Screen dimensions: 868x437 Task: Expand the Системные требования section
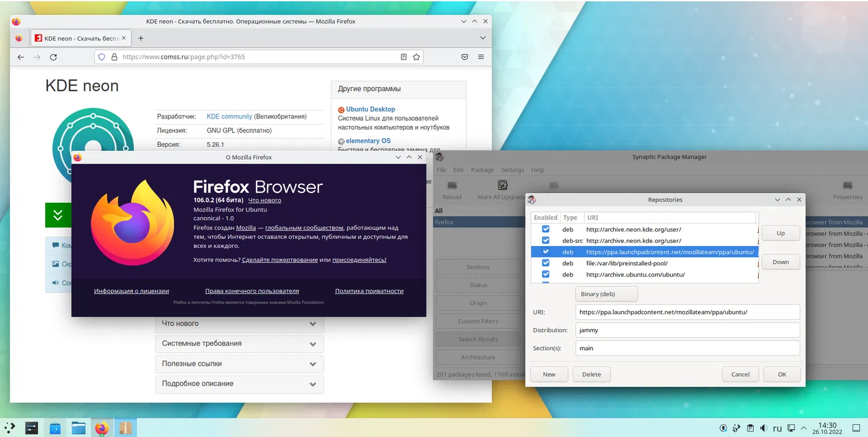click(x=240, y=343)
